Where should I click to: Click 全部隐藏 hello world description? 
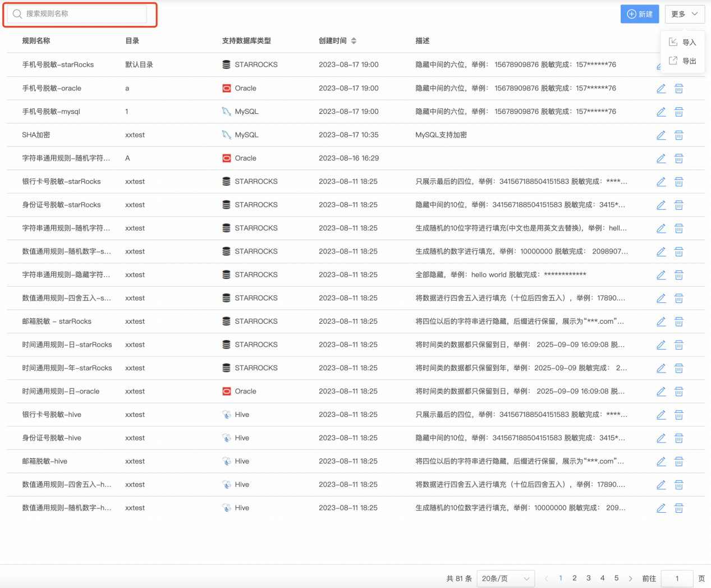click(501, 274)
